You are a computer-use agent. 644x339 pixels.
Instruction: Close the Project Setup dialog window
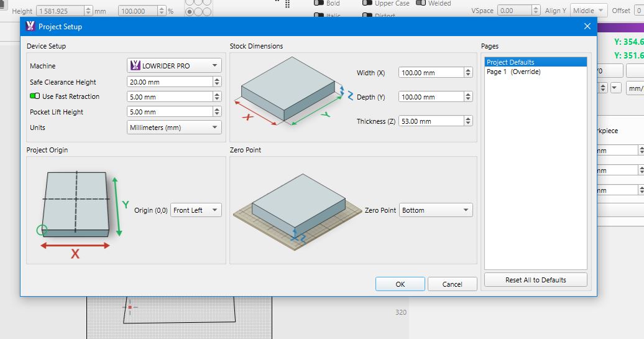587,26
